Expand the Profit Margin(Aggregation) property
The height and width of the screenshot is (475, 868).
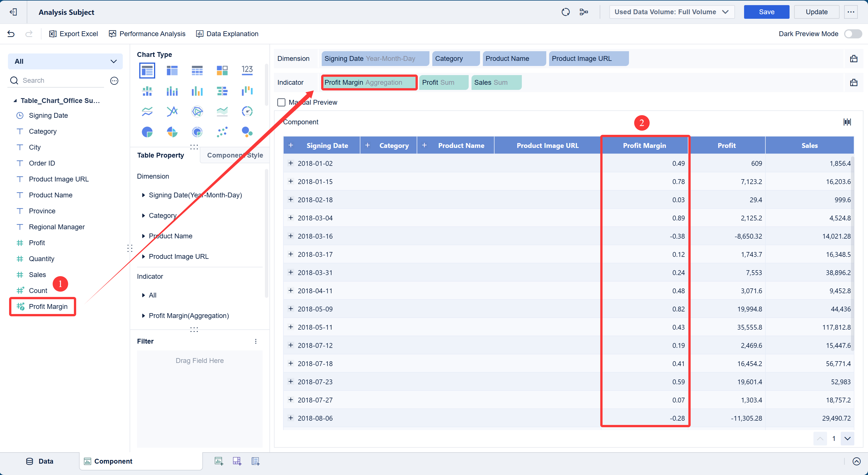tap(144, 316)
